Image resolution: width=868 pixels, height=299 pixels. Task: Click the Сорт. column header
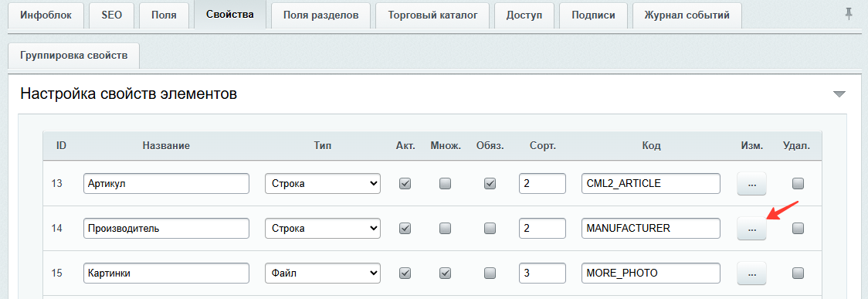[542, 146]
